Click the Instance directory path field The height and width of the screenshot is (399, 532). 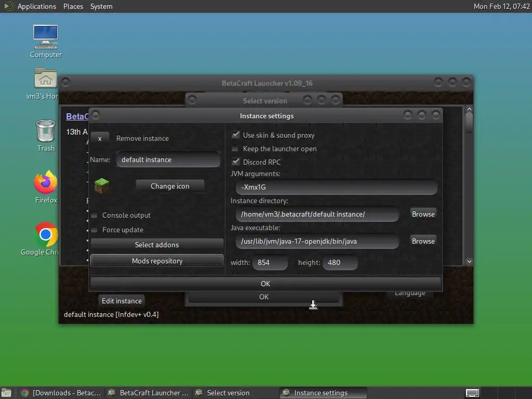317,214
